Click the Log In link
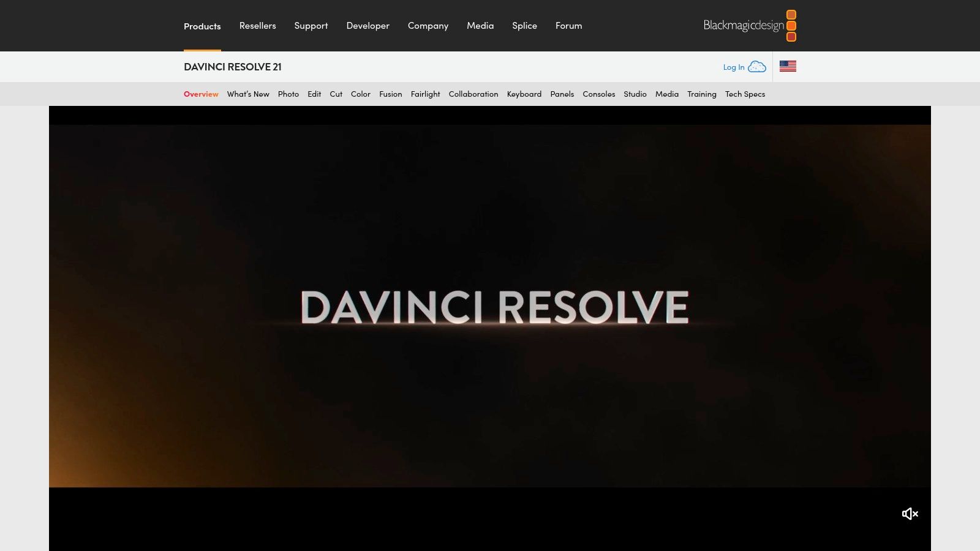 tap(734, 67)
